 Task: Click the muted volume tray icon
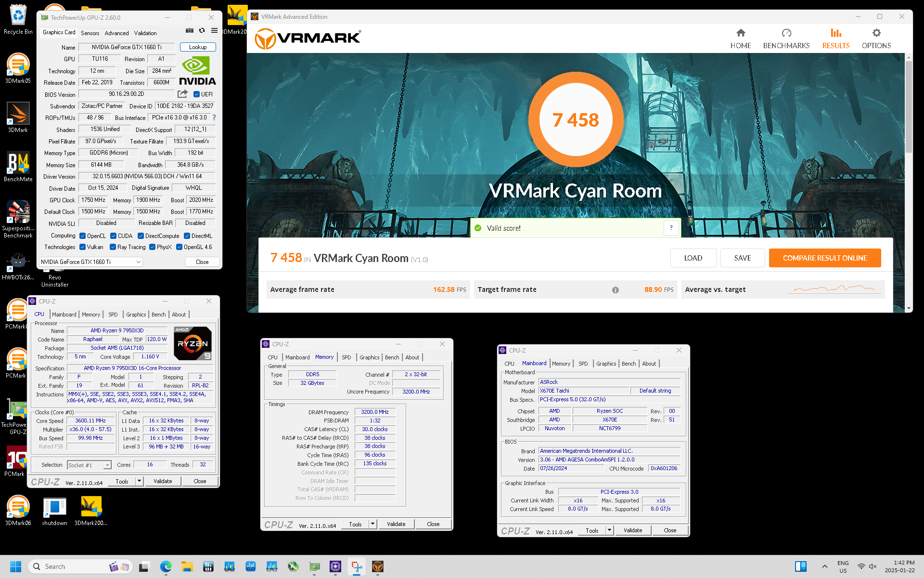[x=873, y=566]
